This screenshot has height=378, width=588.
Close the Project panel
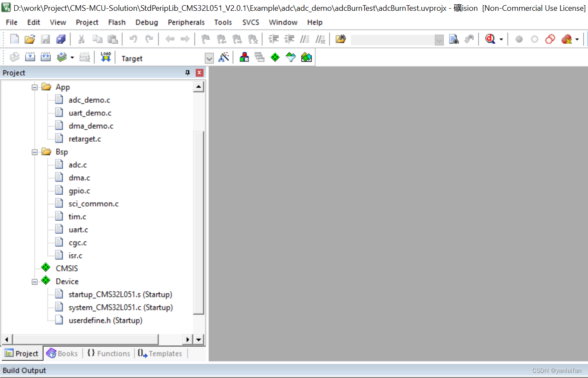[199, 73]
